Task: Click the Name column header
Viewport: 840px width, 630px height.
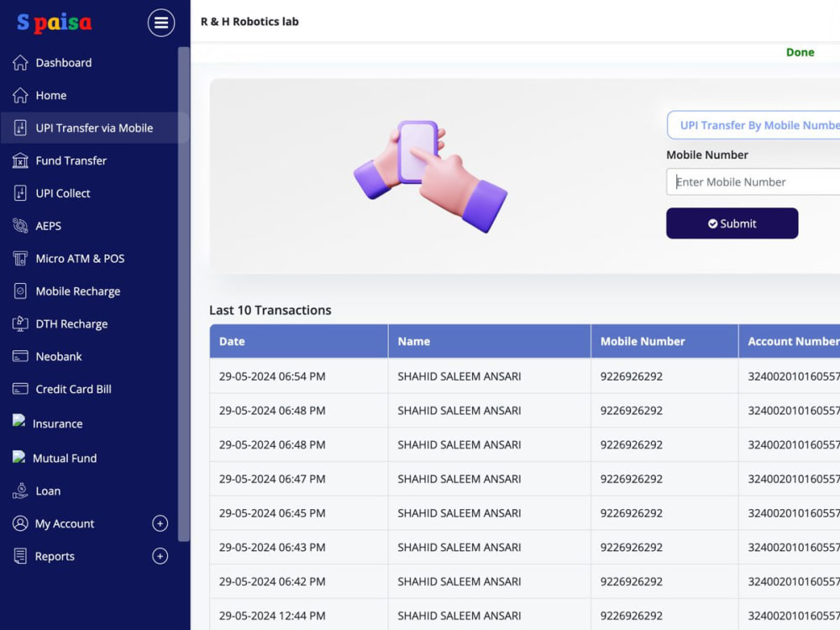Action: (489, 341)
